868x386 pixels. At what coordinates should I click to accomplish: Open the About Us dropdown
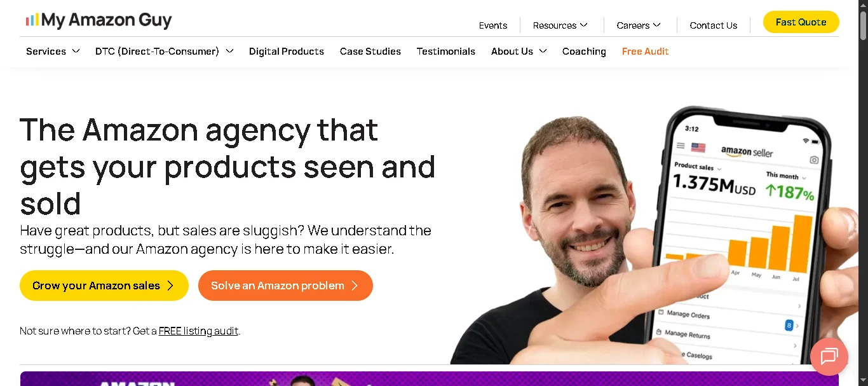click(519, 51)
